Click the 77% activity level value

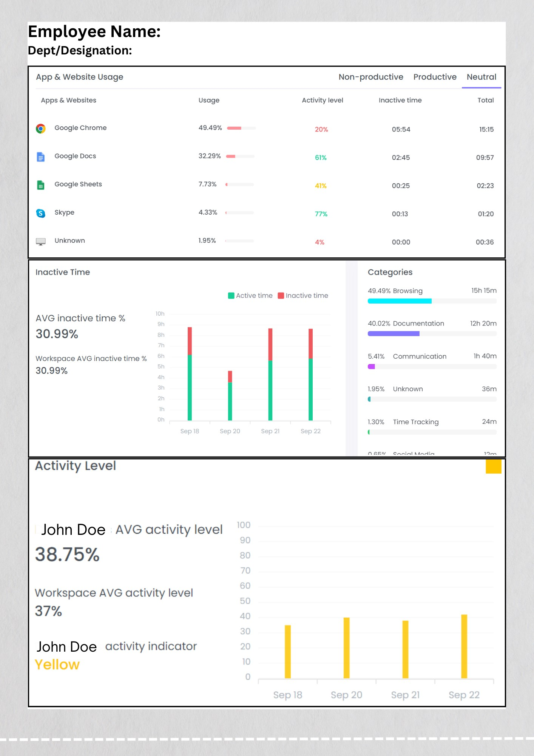point(321,214)
